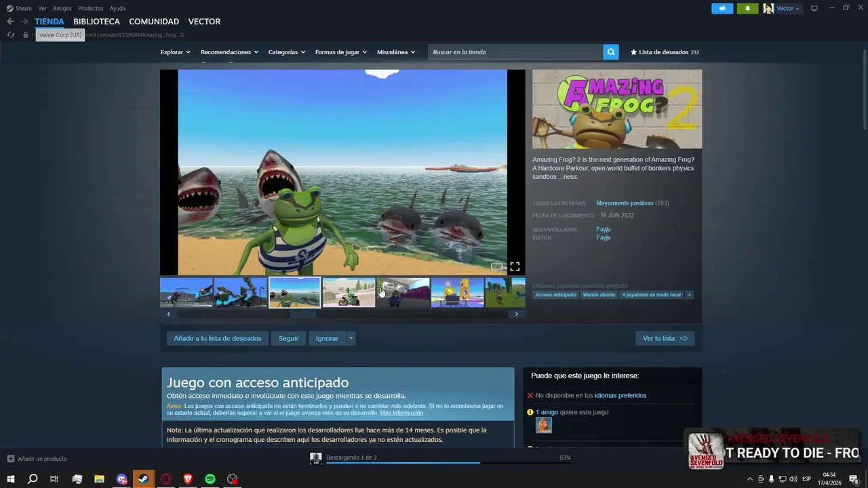Click the Ver tu lista button
The height and width of the screenshot is (488, 868).
point(665,338)
